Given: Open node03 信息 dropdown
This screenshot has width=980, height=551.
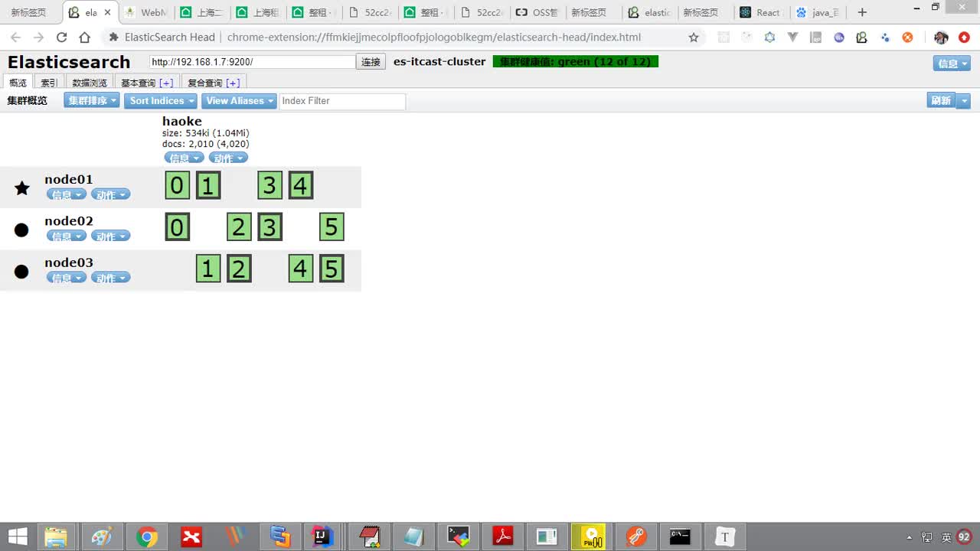Looking at the screenshot, I should click(x=67, y=279).
